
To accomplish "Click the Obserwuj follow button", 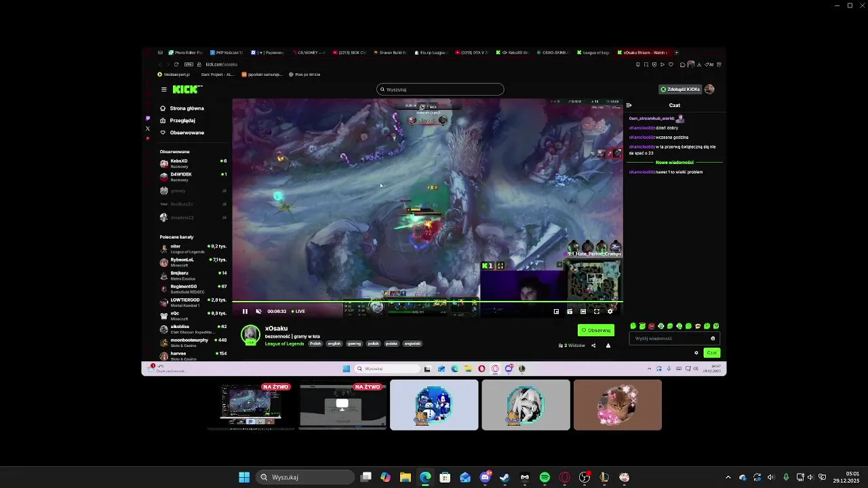I will (595, 330).
